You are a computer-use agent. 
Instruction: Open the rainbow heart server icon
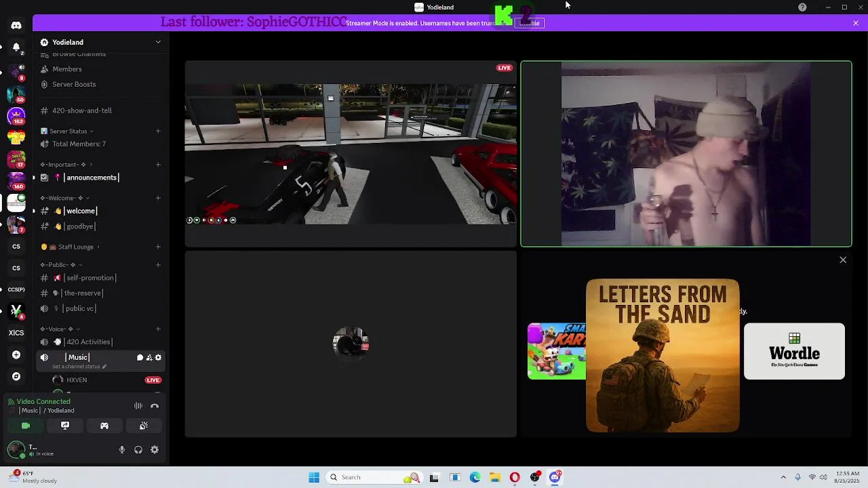16,138
